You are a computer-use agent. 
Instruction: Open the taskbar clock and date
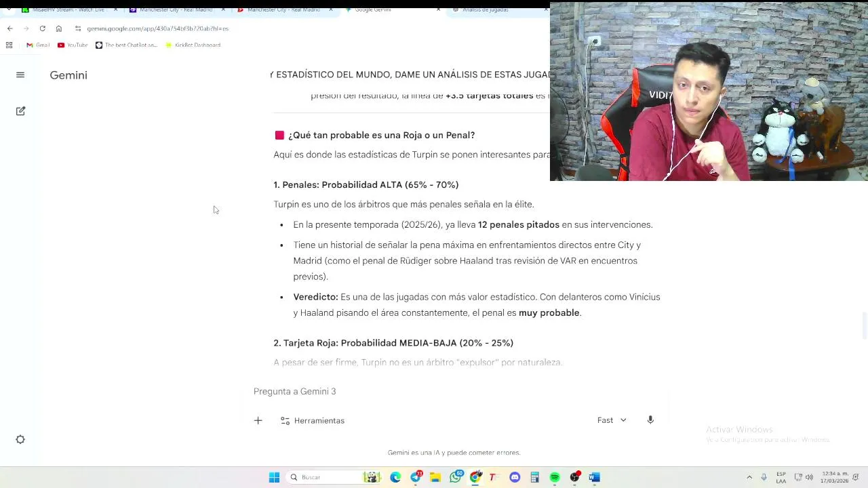[835, 477]
